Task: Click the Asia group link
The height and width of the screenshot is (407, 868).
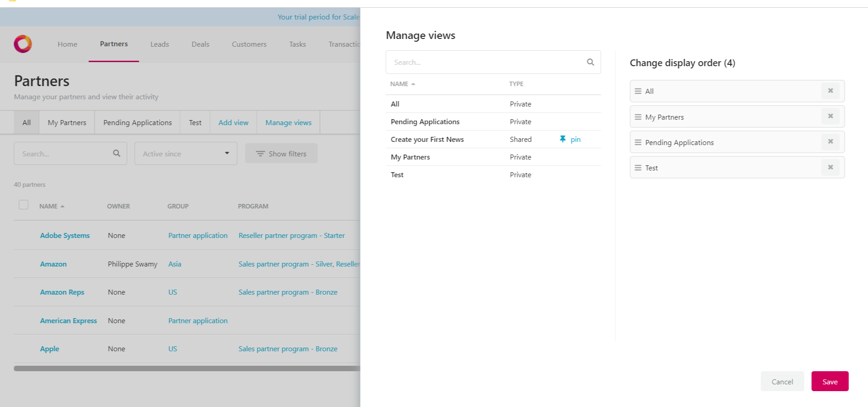Action: coord(175,264)
